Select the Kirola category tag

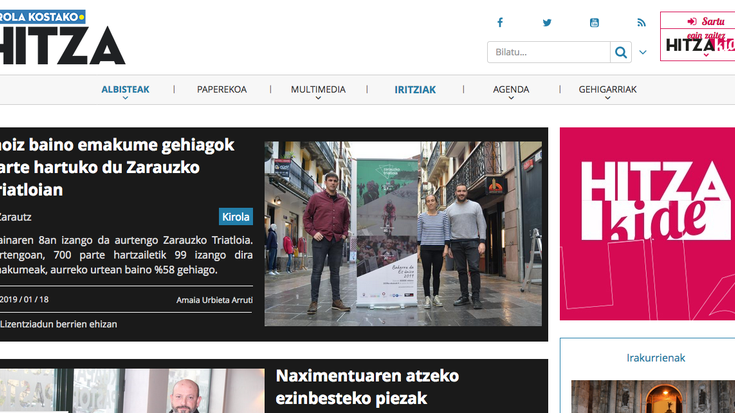[236, 217]
